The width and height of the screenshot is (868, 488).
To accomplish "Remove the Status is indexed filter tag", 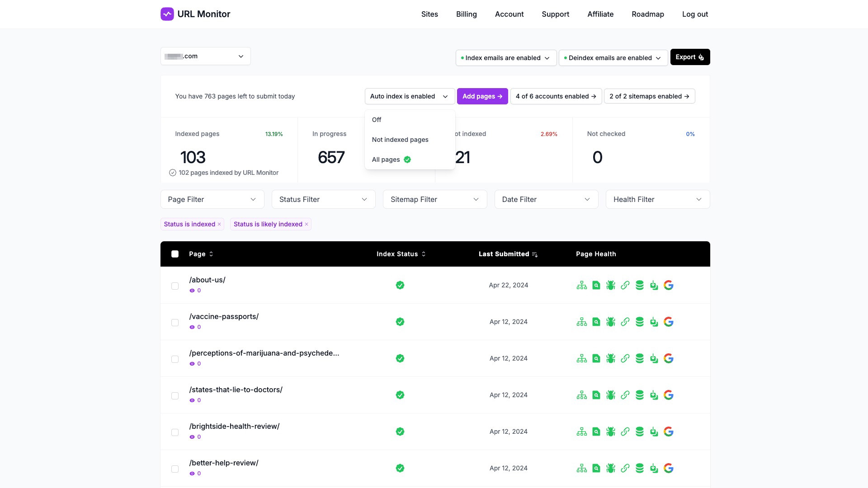I will click(x=219, y=224).
